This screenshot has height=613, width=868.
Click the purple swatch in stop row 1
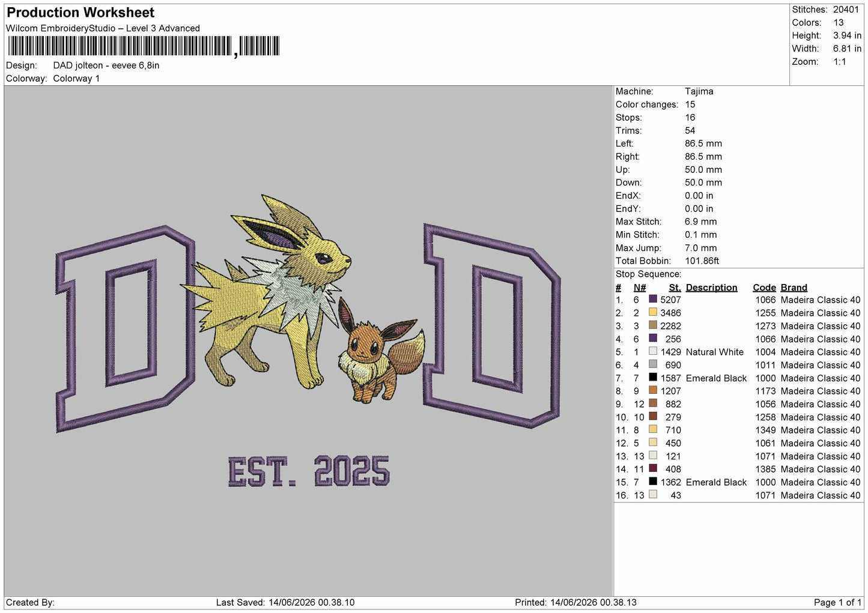653,299
